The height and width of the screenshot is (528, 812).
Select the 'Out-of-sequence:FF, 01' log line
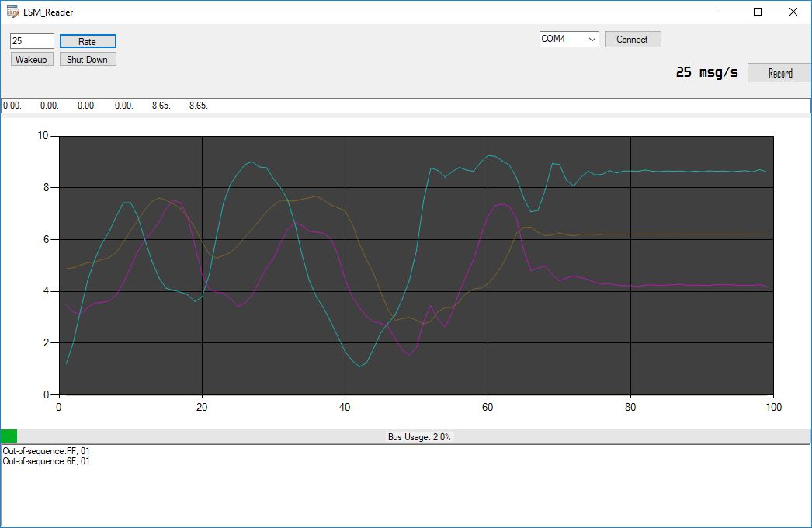coord(46,451)
